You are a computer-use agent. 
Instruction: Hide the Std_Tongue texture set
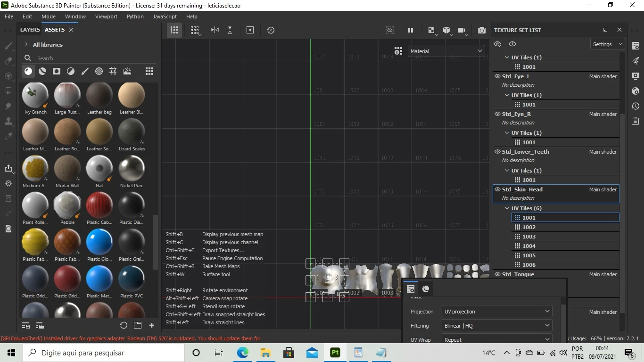[497, 274]
